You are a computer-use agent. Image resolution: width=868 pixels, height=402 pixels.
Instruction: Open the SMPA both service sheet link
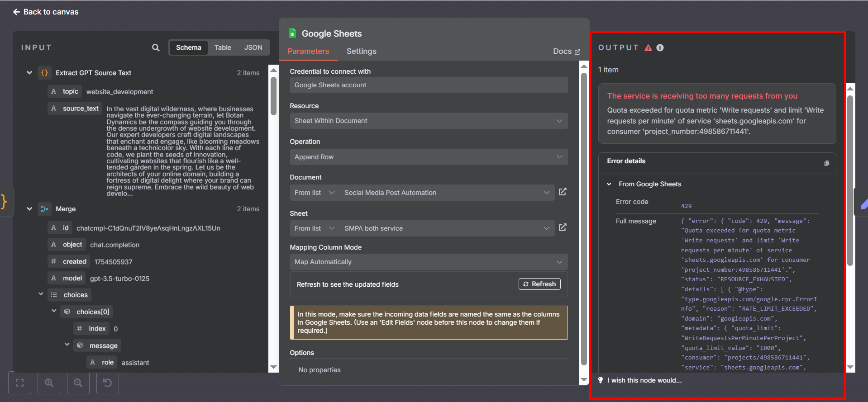563,227
